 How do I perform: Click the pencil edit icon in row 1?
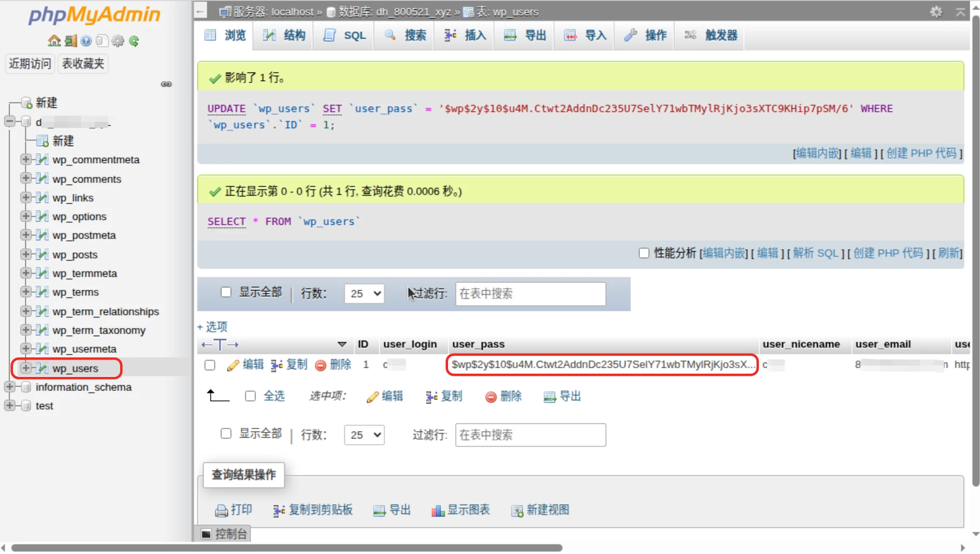click(x=233, y=366)
